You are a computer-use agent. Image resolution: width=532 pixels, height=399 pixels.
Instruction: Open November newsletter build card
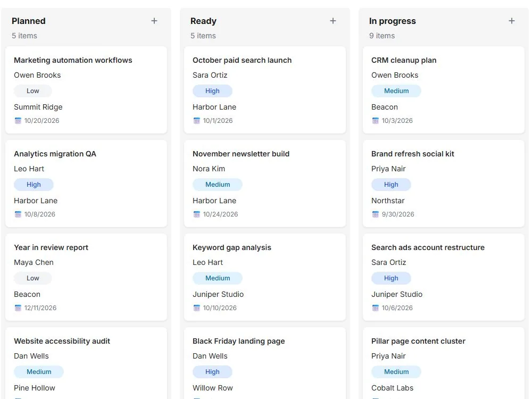[x=265, y=184]
